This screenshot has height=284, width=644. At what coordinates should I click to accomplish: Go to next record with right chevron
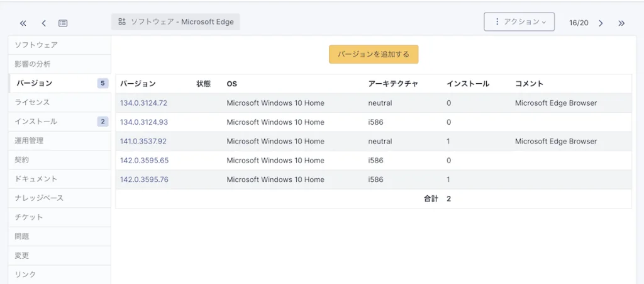pyautogui.click(x=601, y=23)
